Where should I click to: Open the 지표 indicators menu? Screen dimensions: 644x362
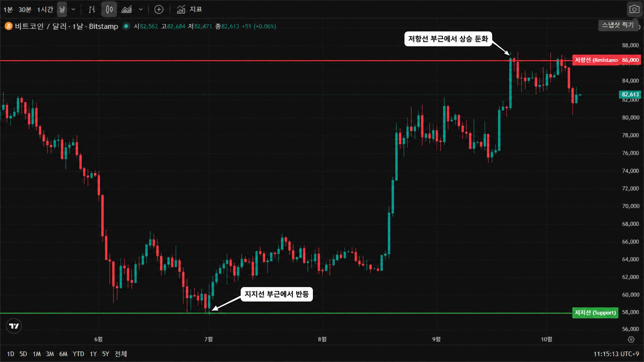tap(189, 9)
